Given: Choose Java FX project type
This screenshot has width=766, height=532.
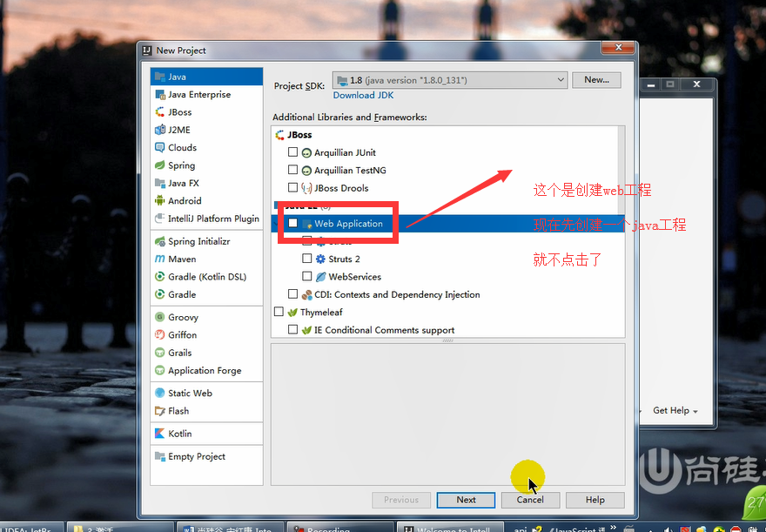Looking at the screenshot, I should click(x=206, y=183).
